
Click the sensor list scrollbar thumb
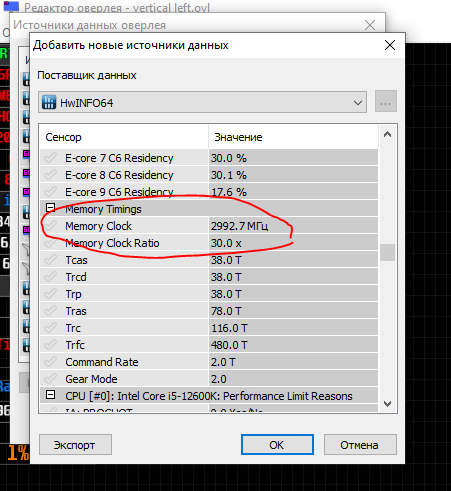[x=387, y=252]
